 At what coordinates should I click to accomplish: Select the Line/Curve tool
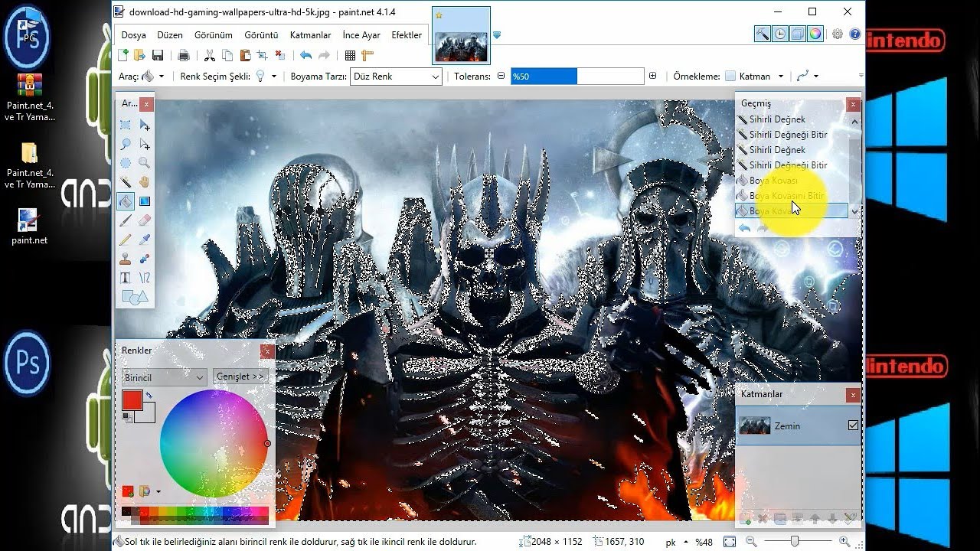point(145,278)
